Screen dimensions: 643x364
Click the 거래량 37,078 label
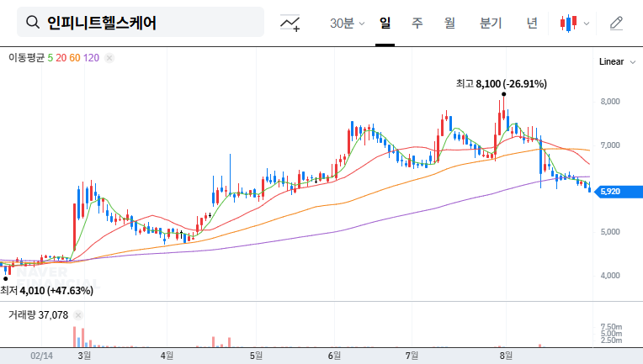click(38, 315)
